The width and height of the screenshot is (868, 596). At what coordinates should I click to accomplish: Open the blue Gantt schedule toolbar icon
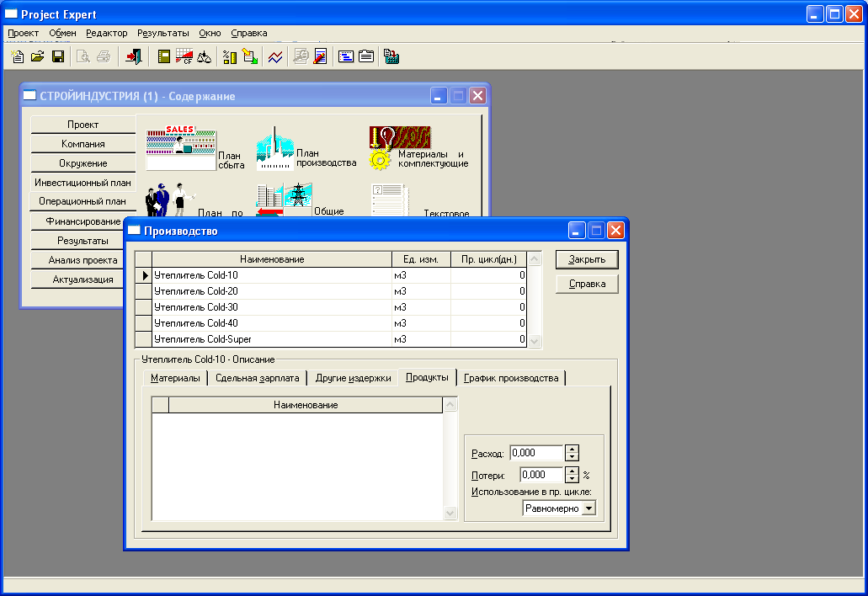click(x=346, y=56)
